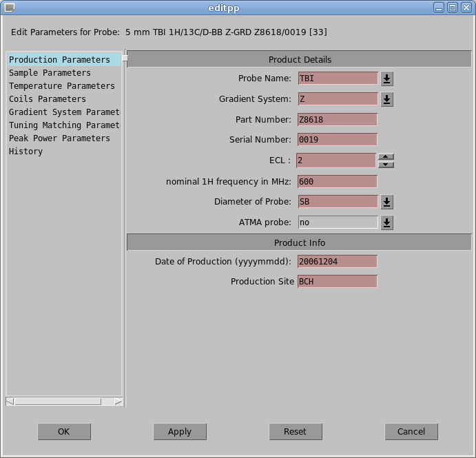Expand the Gradient System dropdown
The width and height of the screenshot is (476, 458).
click(x=386, y=99)
